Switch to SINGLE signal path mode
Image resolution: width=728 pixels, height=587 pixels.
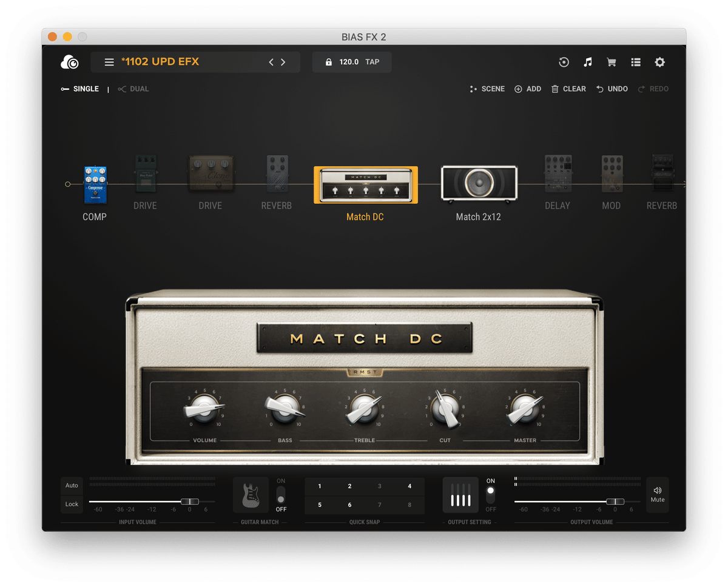coord(79,89)
